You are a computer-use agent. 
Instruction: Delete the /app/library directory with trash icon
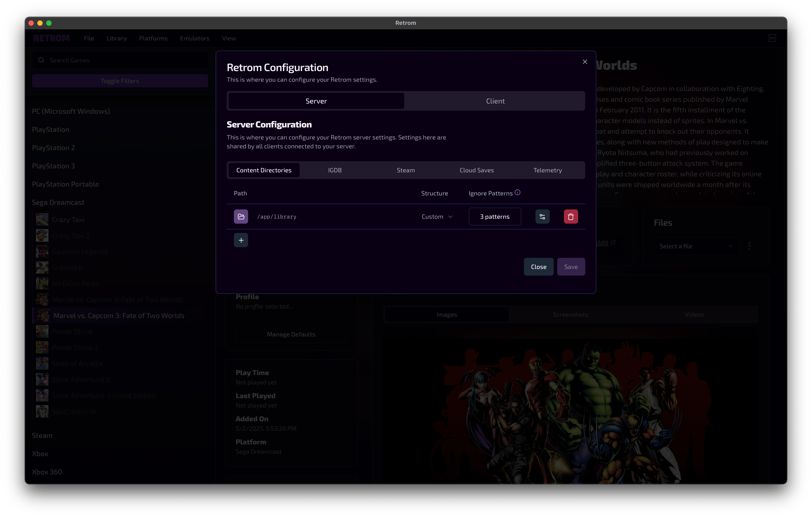(571, 217)
